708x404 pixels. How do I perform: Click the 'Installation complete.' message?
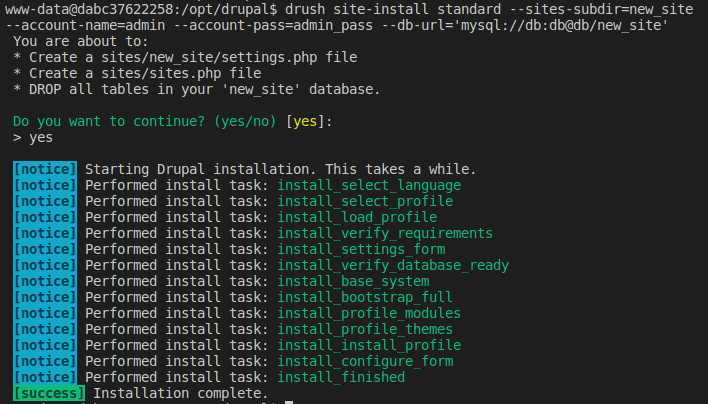point(181,393)
